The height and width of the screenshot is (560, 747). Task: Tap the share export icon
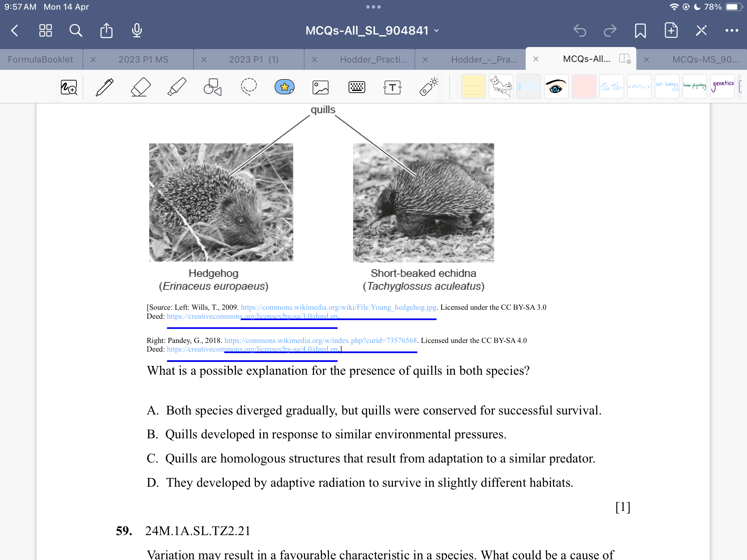point(106,30)
